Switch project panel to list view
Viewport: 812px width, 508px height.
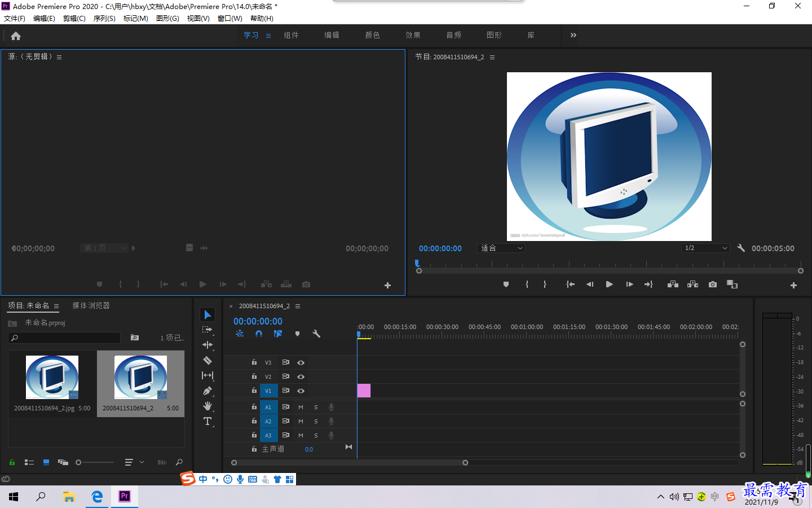pyautogui.click(x=29, y=462)
